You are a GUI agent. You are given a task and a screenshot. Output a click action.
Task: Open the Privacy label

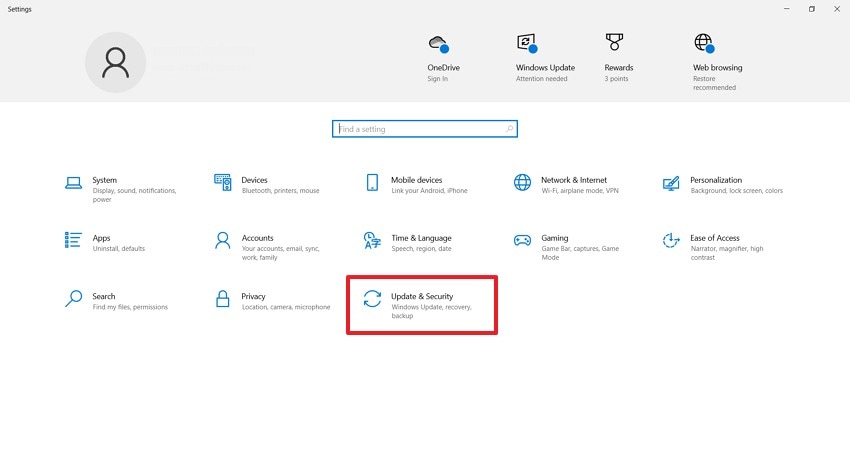[254, 296]
